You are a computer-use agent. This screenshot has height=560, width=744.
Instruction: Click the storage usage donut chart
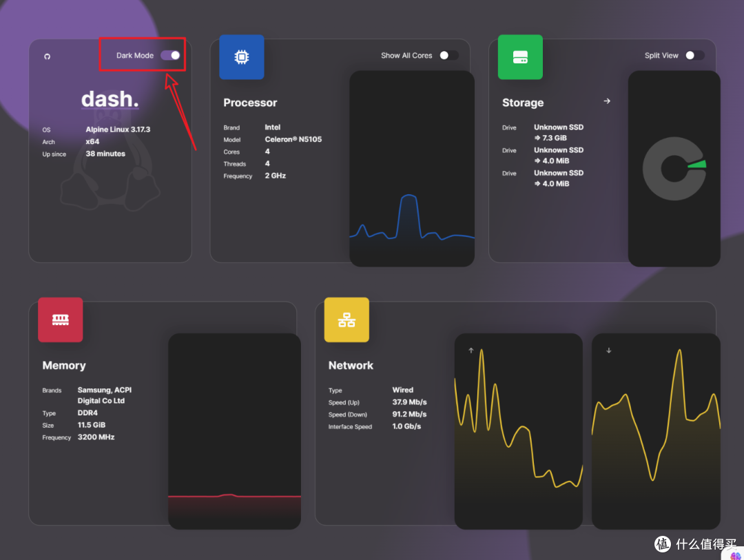(674, 169)
